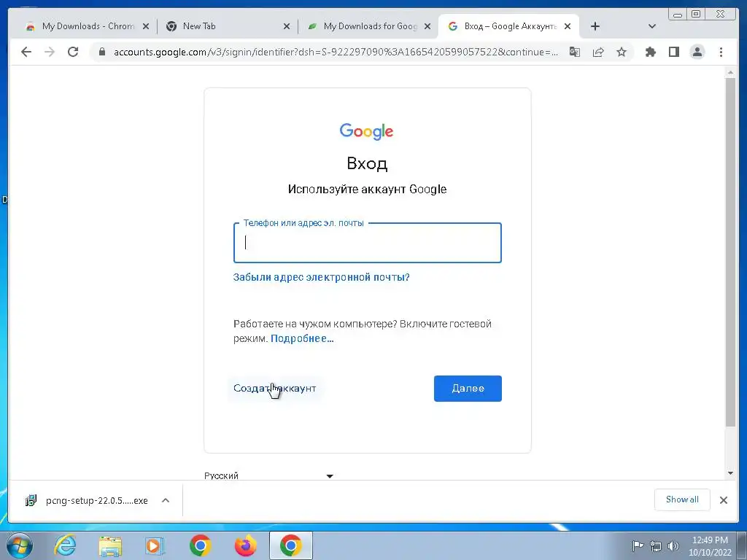Image resolution: width=747 pixels, height=560 pixels.
Task: Close the New Tab tab
Action: 286,26
